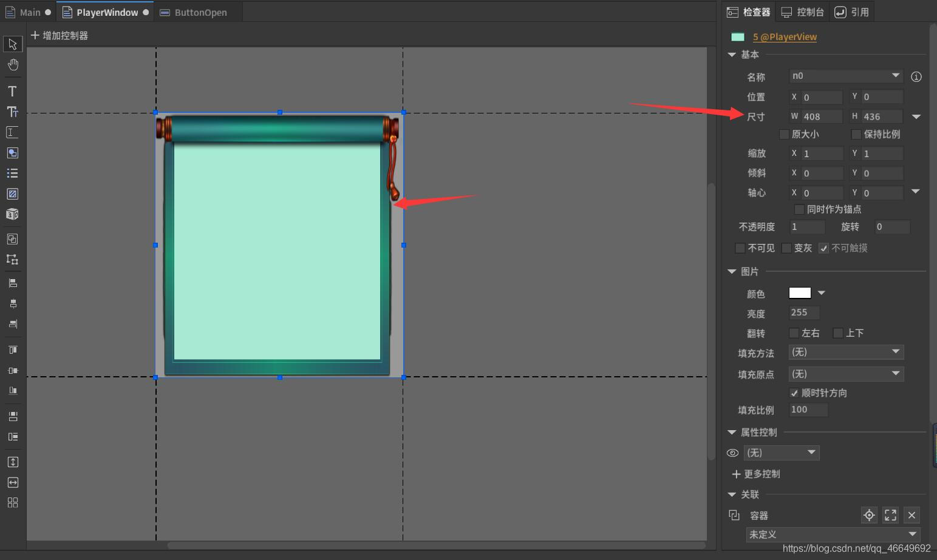Enable the 保持比例 checkbox
The image size is (937, 560).
point(856,134)
